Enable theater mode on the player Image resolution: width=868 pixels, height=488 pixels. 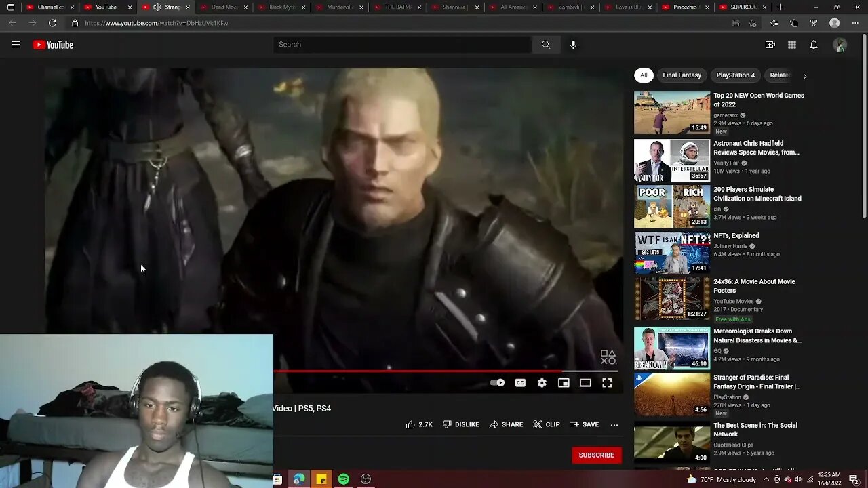pyautogui.click(x=585, y=383)
